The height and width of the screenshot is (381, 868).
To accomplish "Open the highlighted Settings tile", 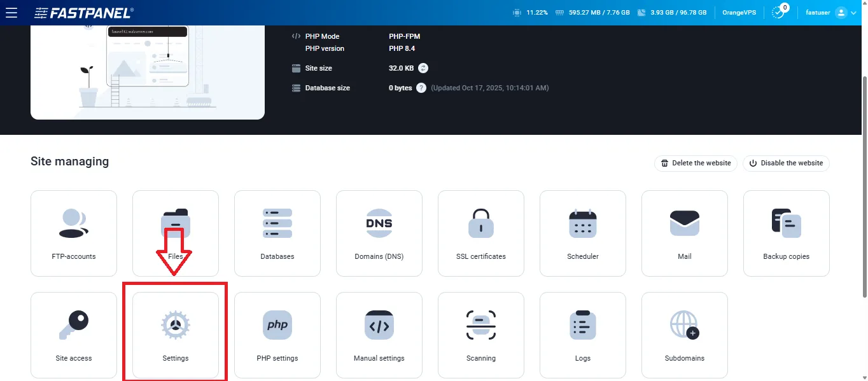I will (176, 335).
